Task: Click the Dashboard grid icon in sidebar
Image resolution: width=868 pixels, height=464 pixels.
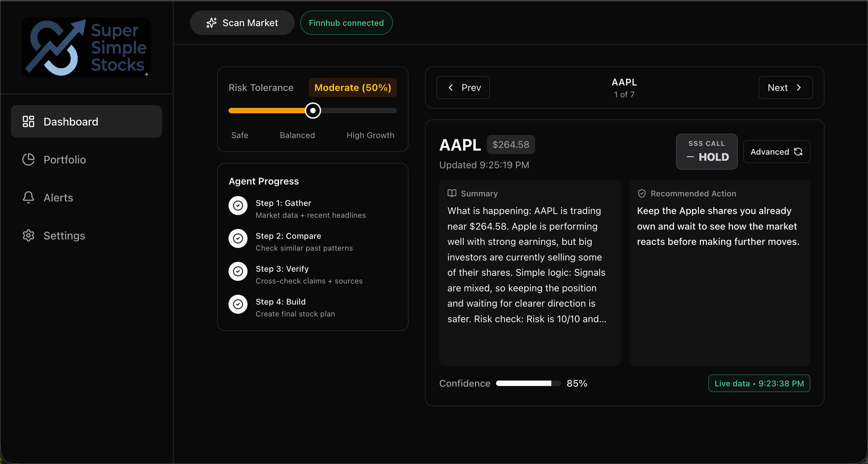Action: pos(28,121)
